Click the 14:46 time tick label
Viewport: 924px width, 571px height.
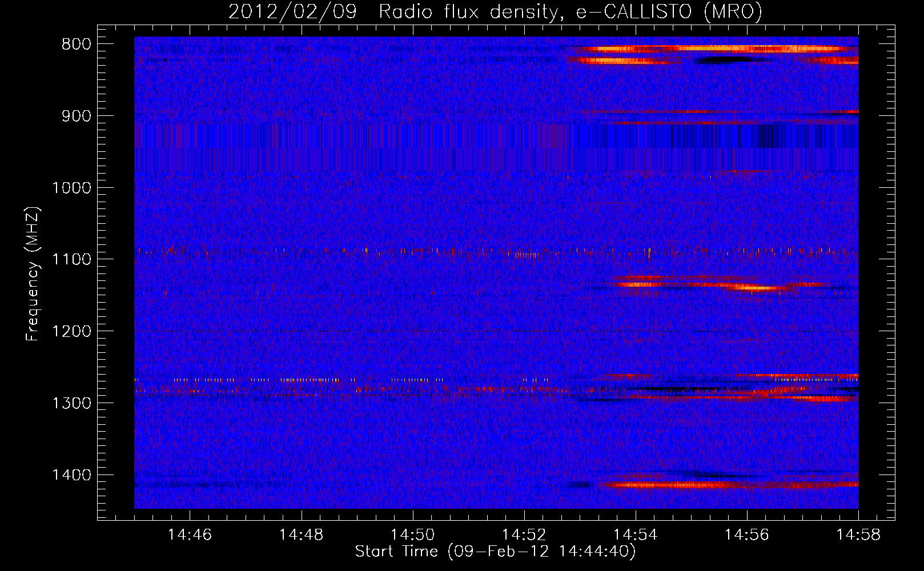pos(190,535)
